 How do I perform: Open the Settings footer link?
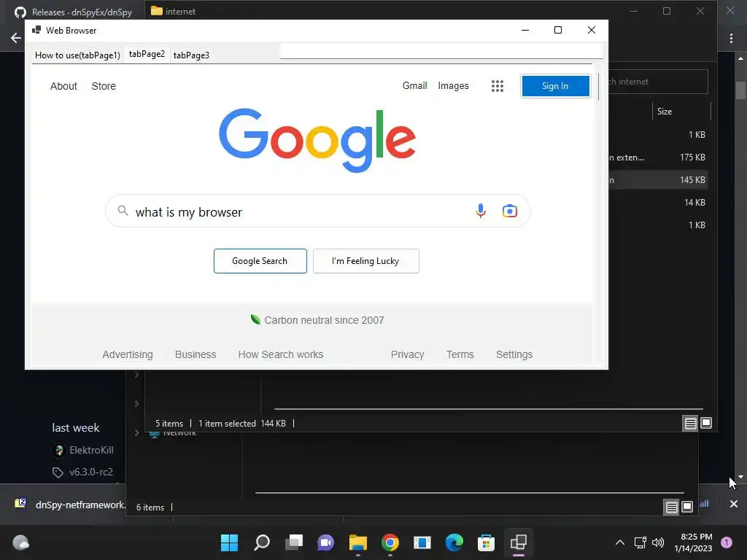click(x=514, y=354)
